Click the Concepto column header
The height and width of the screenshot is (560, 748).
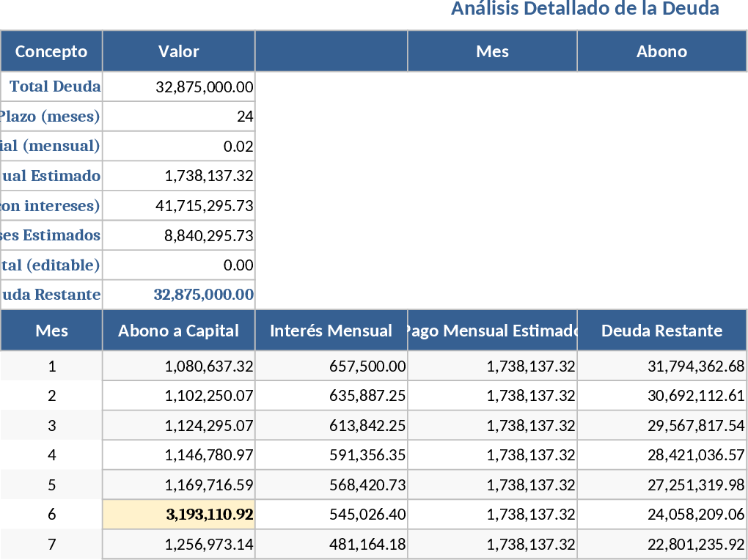tap(51, 51)
